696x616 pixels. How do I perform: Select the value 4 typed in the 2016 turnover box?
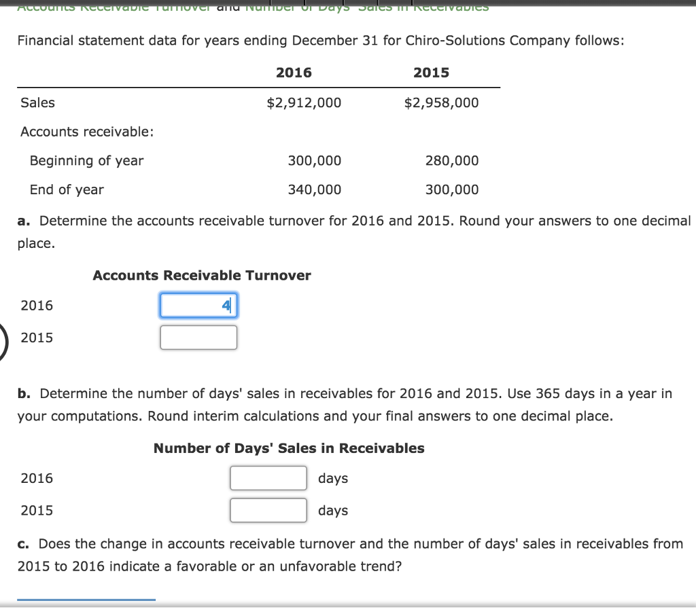click(x=225, y=305)
